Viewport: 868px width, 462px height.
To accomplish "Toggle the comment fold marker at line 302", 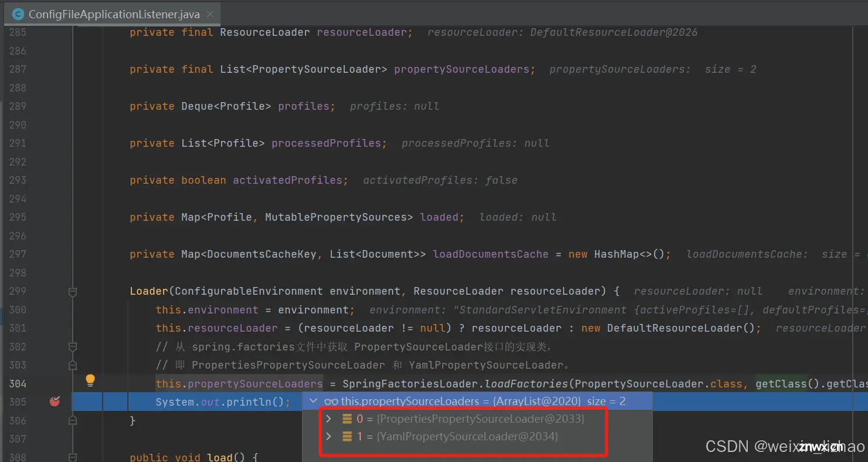I will [73, 346].
